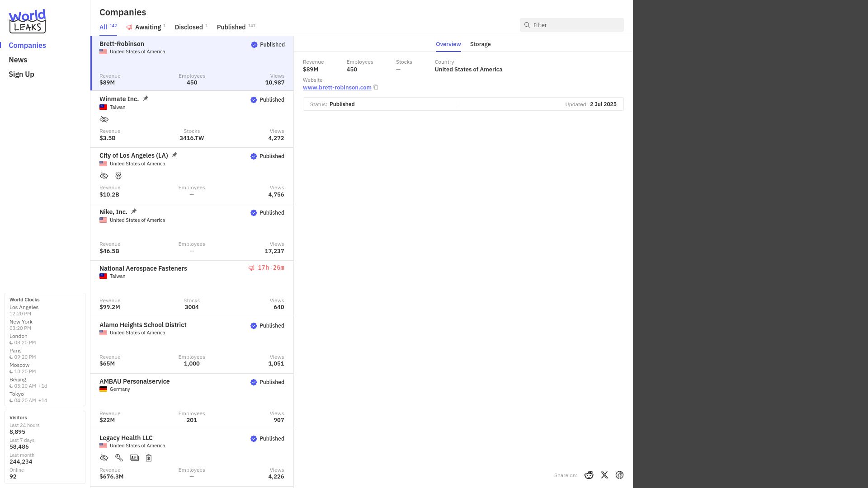Select the Winmate Inc. company name
Viewport: 868px width, 488px height.
tap(119, 99)
